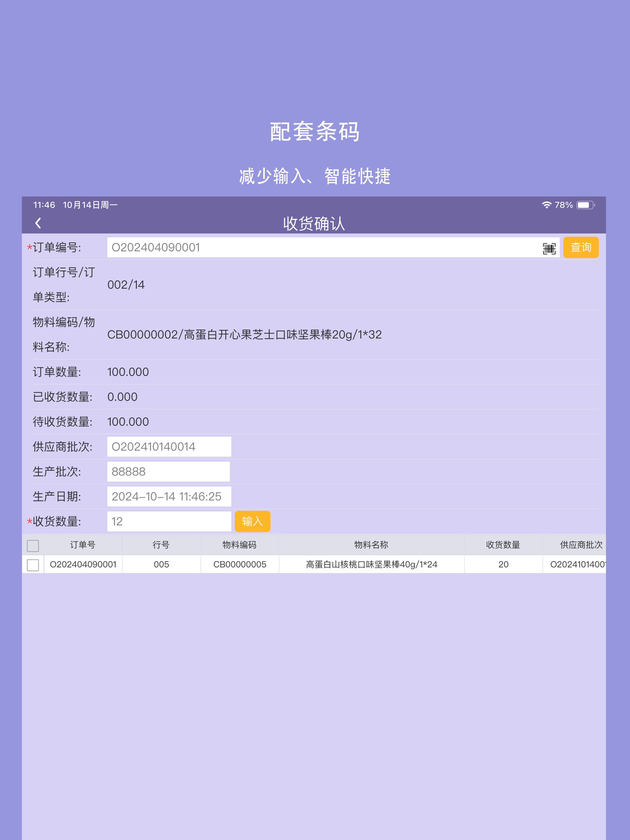Click the 查询 button

coord(580,247)
